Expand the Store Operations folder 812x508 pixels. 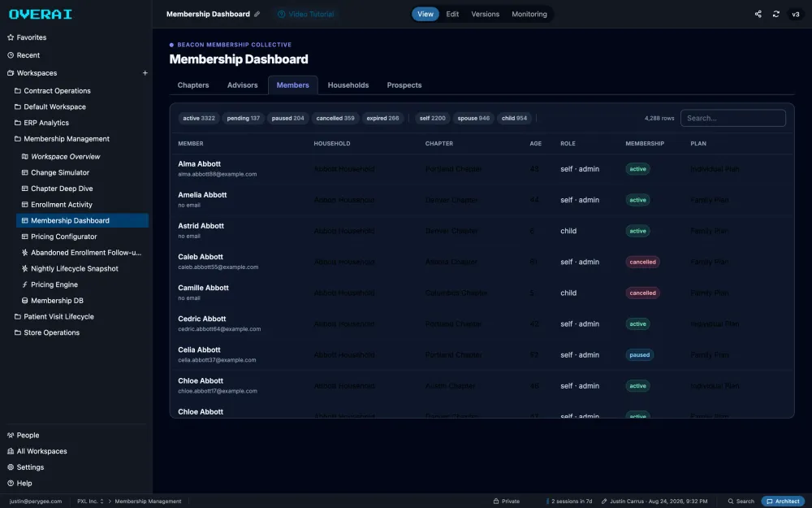pyautogui.click(x=46, y=332)
